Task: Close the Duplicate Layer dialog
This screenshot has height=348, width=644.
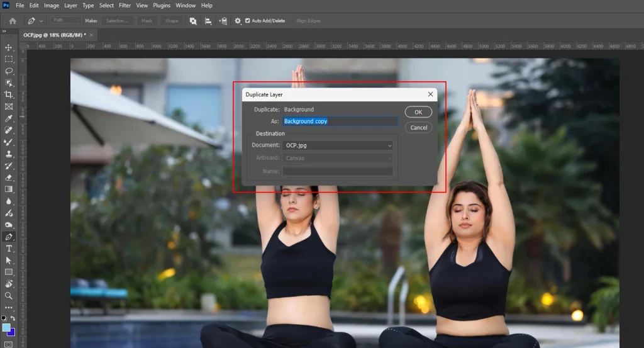Action: pos(430,94)
